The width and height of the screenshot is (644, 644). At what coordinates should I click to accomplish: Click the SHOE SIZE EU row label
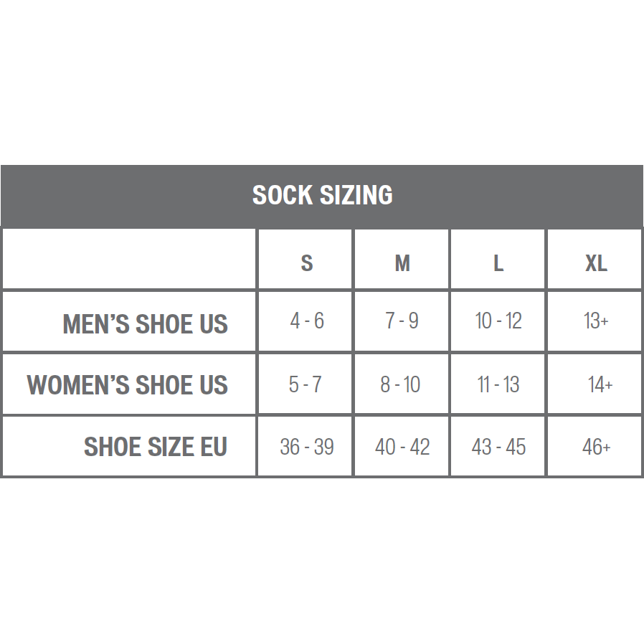tap(155, 447)
